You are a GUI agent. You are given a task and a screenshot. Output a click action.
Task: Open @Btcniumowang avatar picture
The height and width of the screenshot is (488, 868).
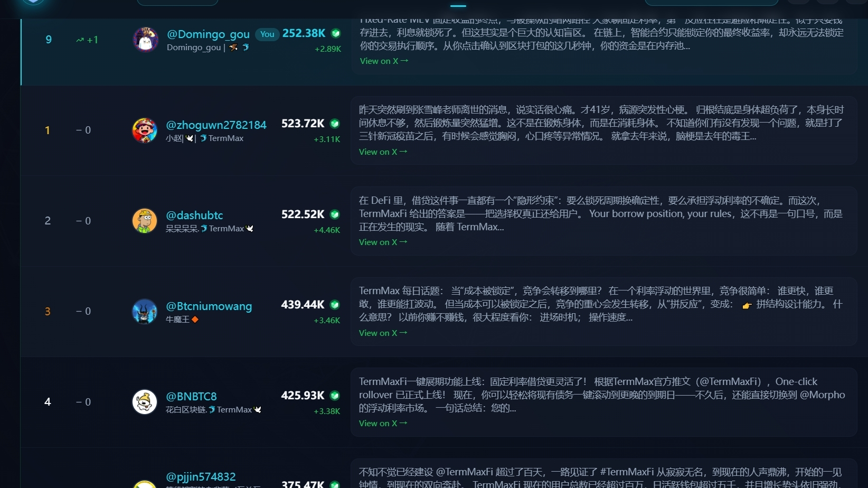145,312
